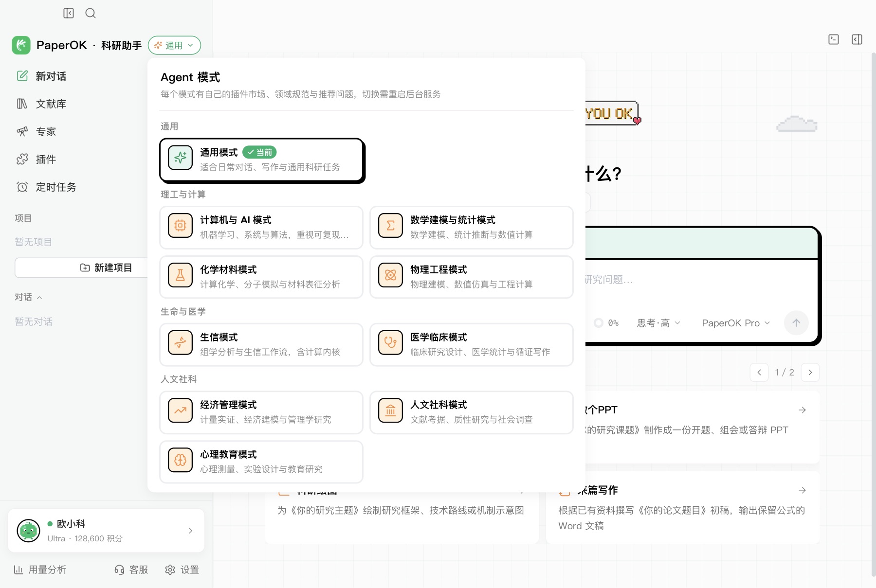876x588 pixels.
Task: Open 设置 settings
Action: (x=182, y=570)
